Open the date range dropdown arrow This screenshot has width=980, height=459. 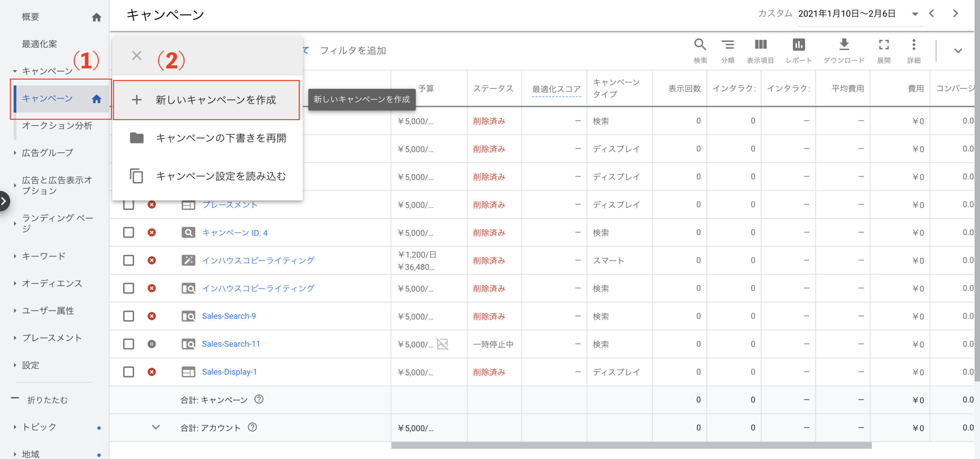click(915, 14)
